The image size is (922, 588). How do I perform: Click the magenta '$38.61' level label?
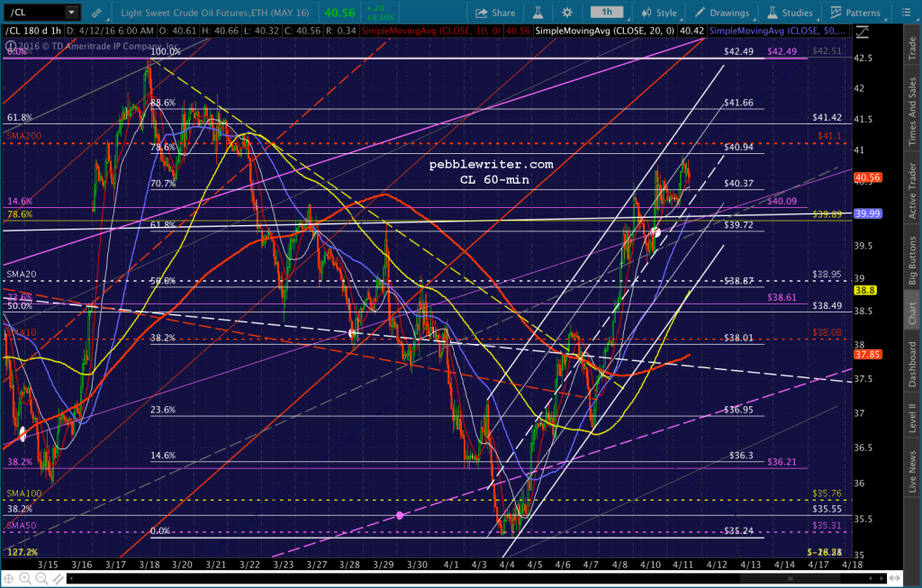tap(782, 297)
